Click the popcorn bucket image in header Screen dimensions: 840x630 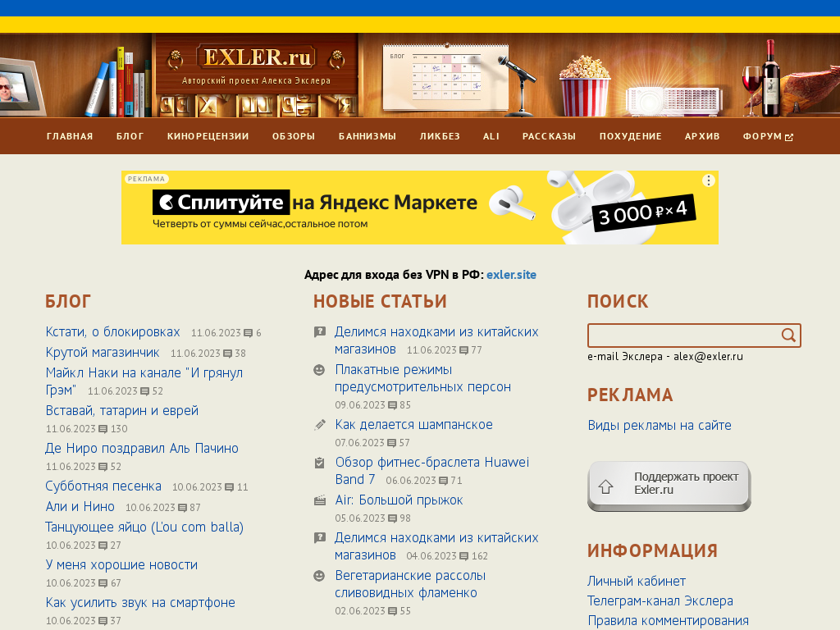pos(584,86)
